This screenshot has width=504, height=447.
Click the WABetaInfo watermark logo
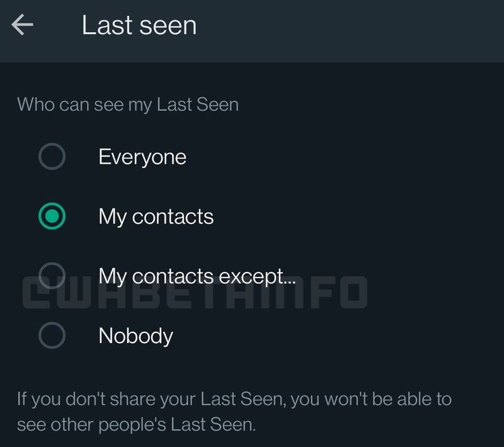(195, 292)
